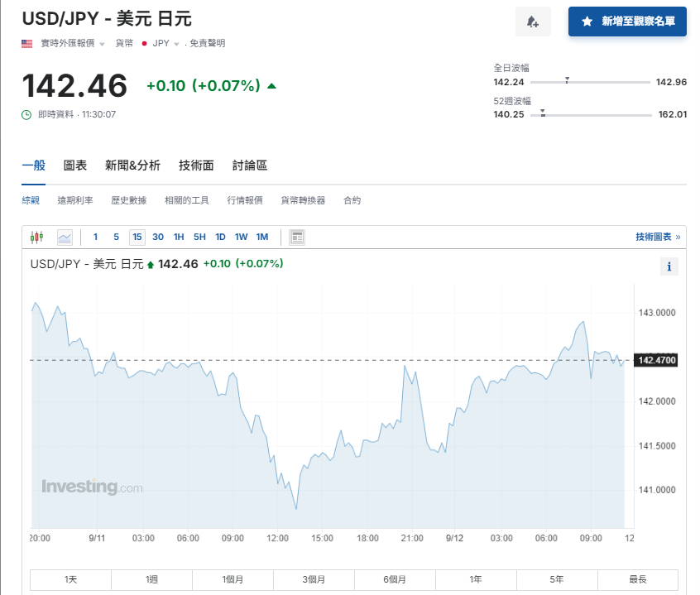
Task: Click the US flag icon
Action: [x=27, y=43]
